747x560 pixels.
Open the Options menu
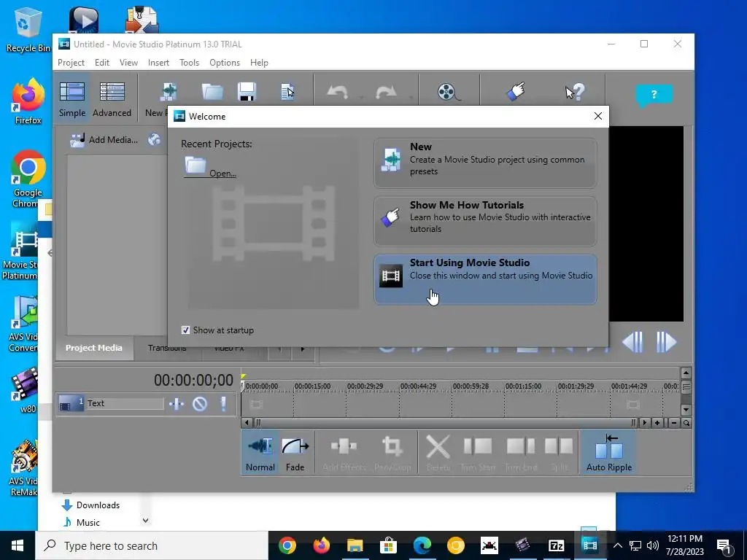click(225, 63)
